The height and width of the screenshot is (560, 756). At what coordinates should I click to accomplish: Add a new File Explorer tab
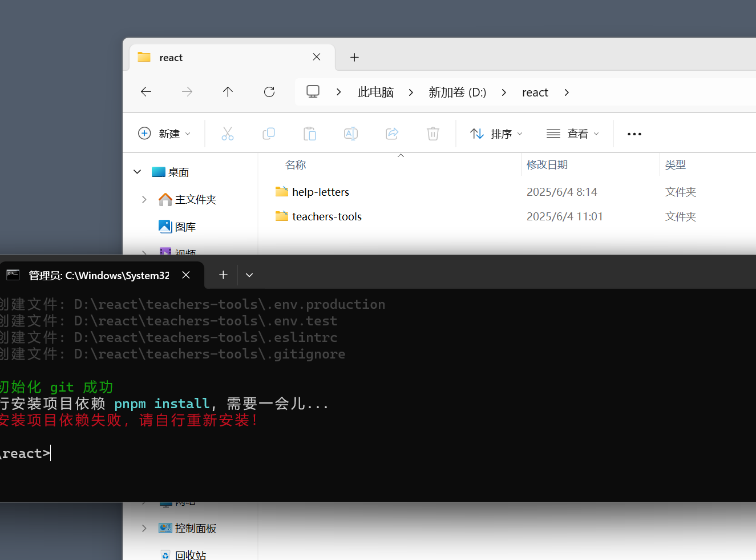tap(354, 57)
